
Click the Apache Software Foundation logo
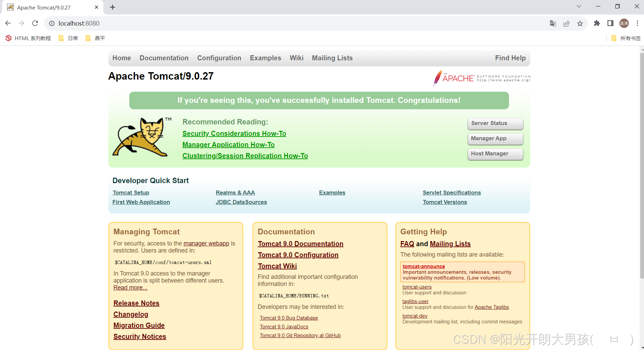coord(482,79)
